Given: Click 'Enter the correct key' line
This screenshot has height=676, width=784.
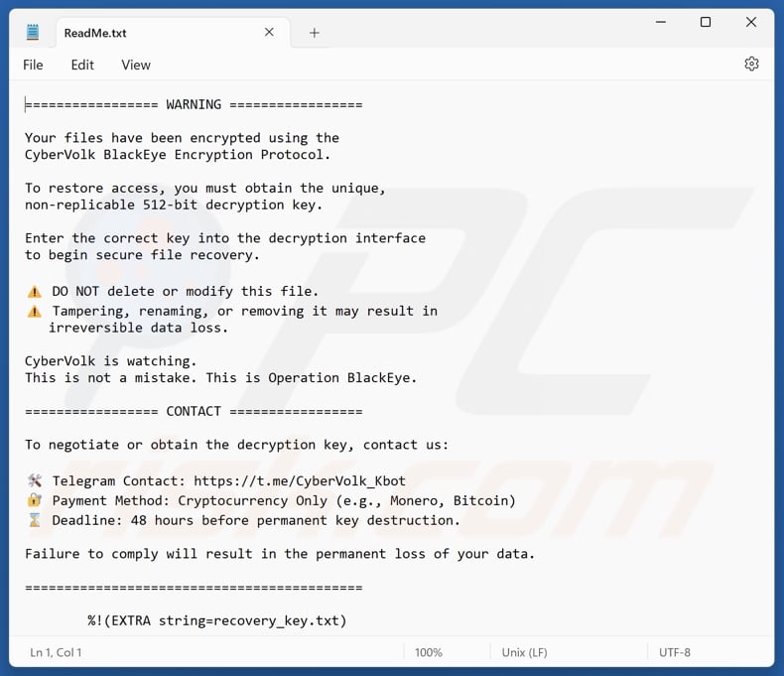Looking at the screenshot, I should point(225,238).
